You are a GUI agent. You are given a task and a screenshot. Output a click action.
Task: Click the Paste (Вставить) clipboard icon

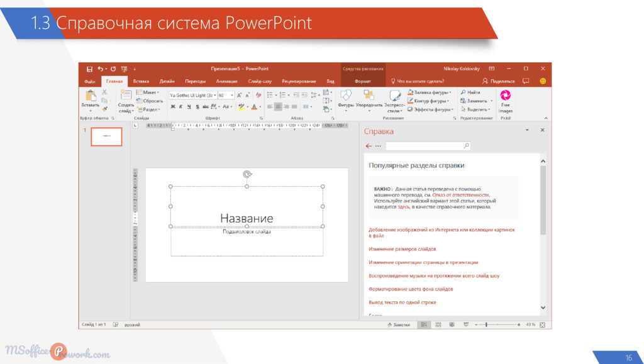(x=91, y=97)
